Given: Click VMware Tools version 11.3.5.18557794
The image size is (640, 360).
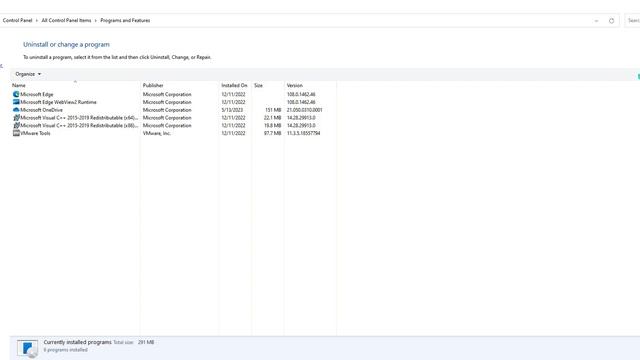Looking at the screenshot, I should (303, 133).
